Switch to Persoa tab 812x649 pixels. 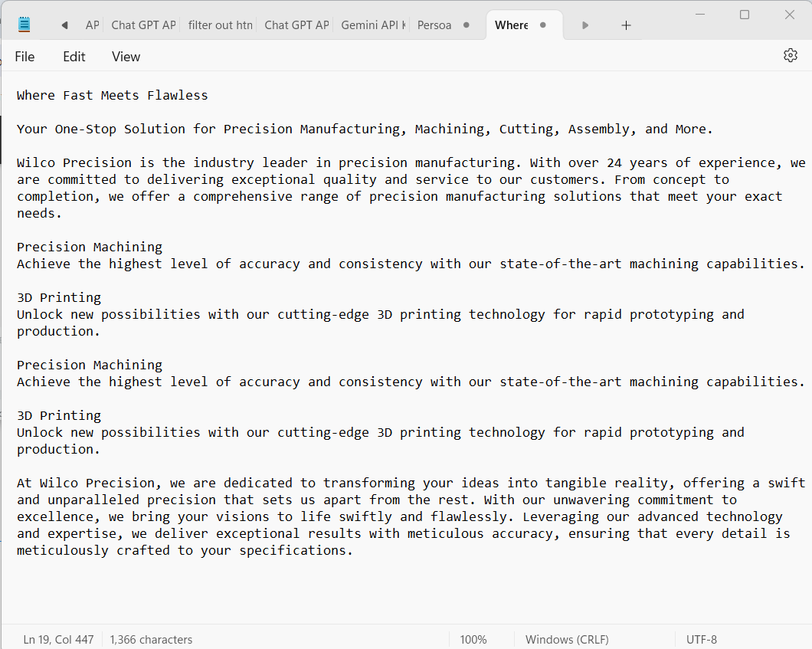tap(434, 25)
